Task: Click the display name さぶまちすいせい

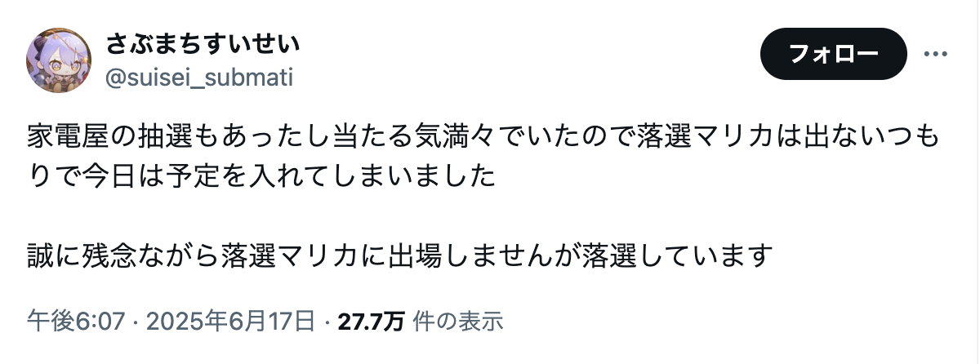Action: [x=203, y=44]
